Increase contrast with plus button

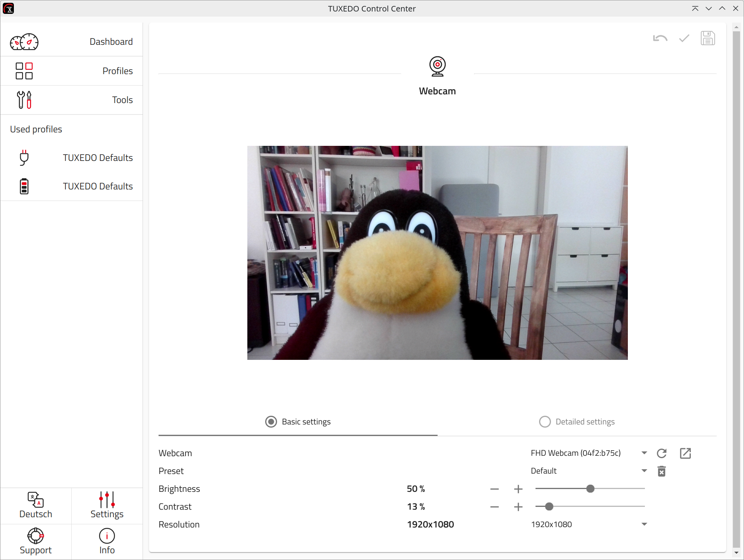click(518, 507)
